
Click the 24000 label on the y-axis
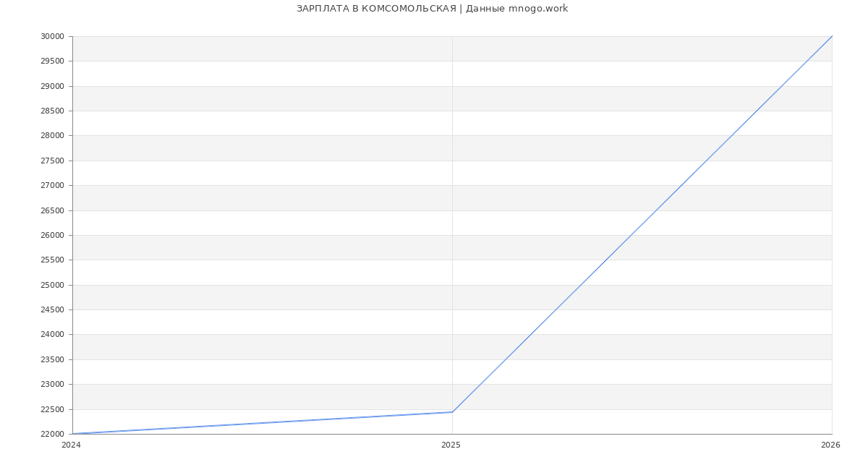pos(53,335)
